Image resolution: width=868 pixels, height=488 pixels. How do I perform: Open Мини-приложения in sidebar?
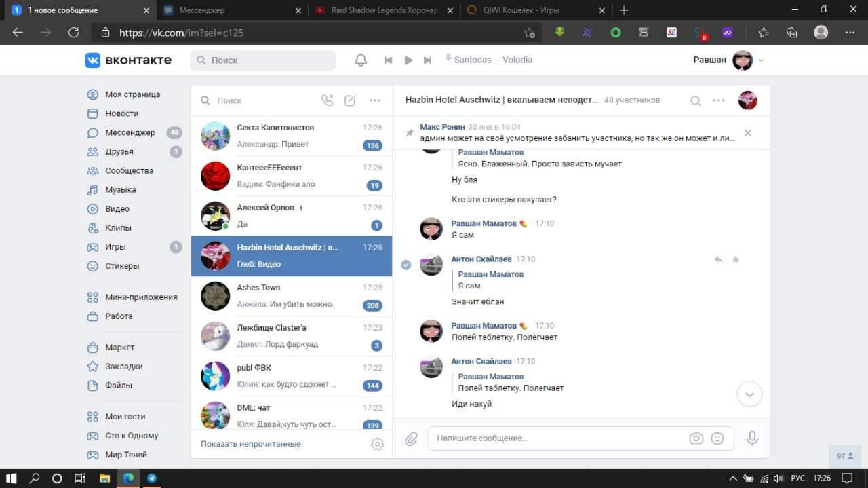point(141,297)
